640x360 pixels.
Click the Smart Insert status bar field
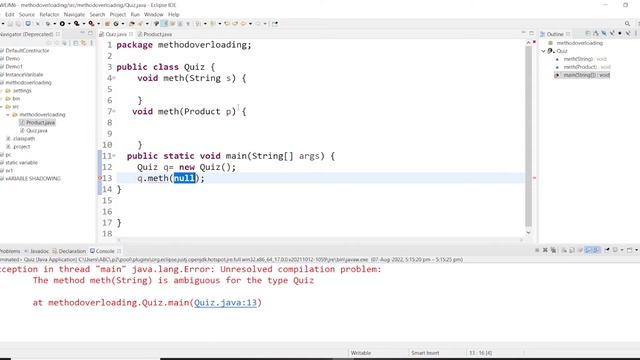[425, 353]
